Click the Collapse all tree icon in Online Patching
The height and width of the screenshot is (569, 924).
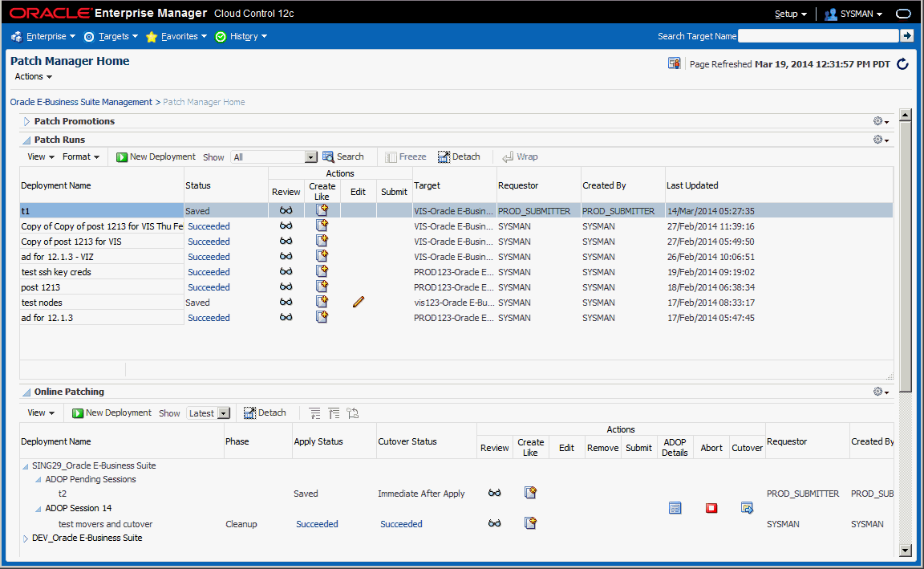[x=315, y=413]
